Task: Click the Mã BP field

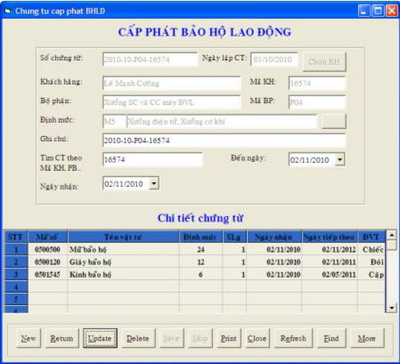Action: pos(317,102)
